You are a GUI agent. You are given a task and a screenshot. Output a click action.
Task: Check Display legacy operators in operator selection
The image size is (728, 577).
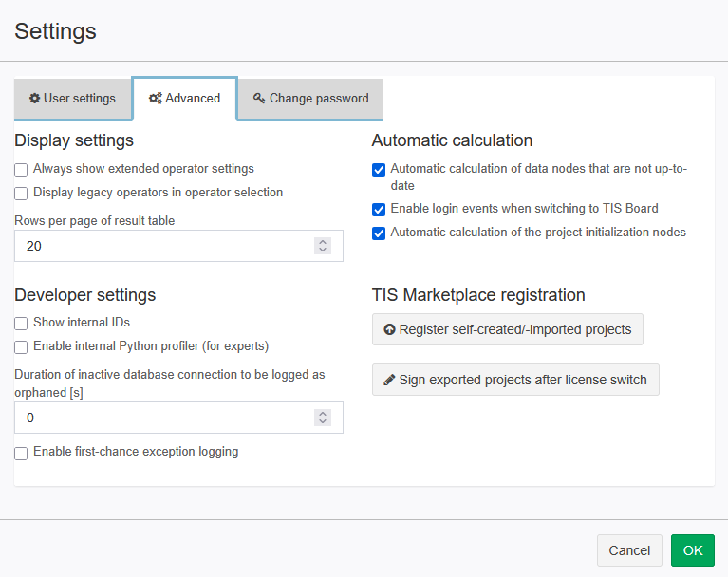[21, 193]
